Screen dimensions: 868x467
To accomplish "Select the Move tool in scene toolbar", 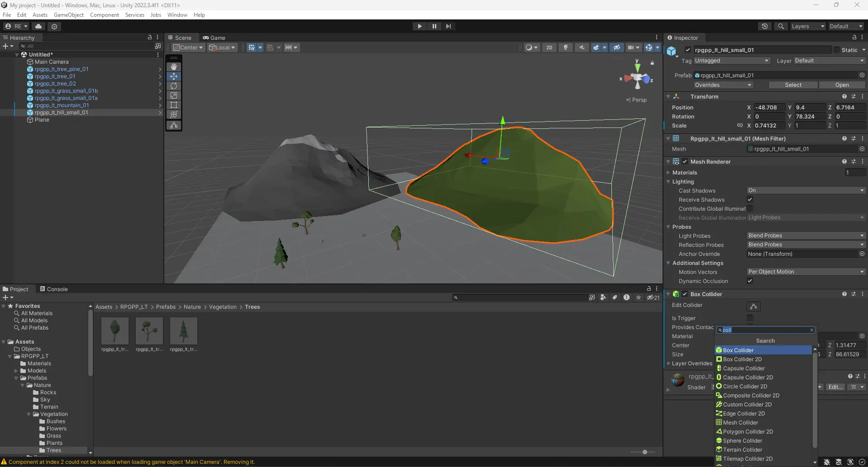I will pos(174,76).
